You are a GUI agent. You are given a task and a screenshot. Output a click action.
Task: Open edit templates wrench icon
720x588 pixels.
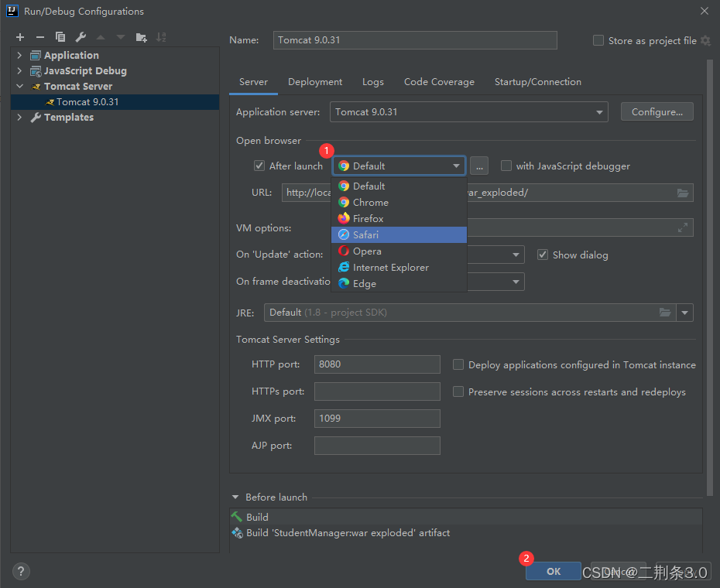81,37
